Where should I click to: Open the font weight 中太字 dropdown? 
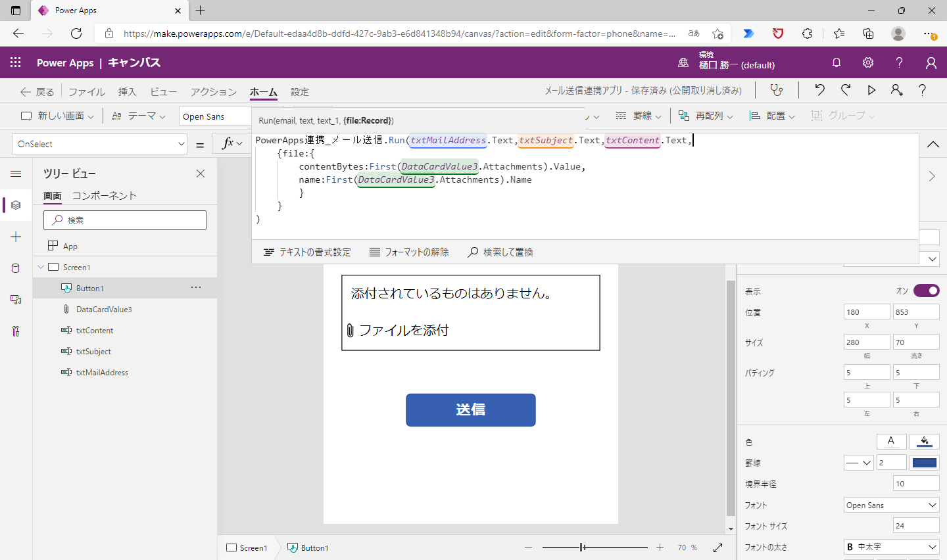click(x=892, y=547)
